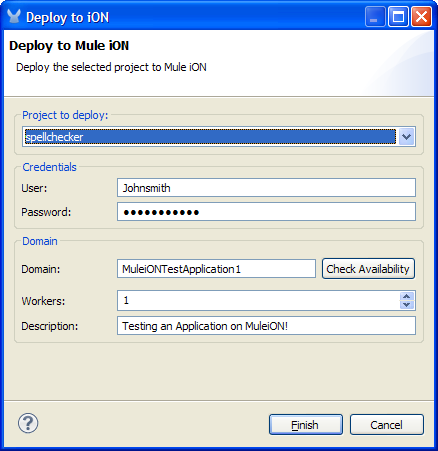Click the User field containing Johnsmith
Image resolution: width=438 pixels, height=451 pixels.
click(266, 188)
